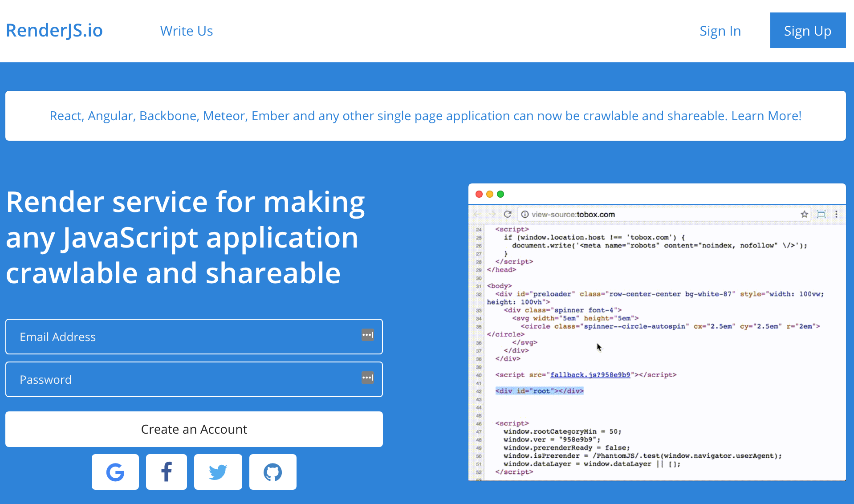
Task: Go to RenderJS.io home logo
Action: 54,30
